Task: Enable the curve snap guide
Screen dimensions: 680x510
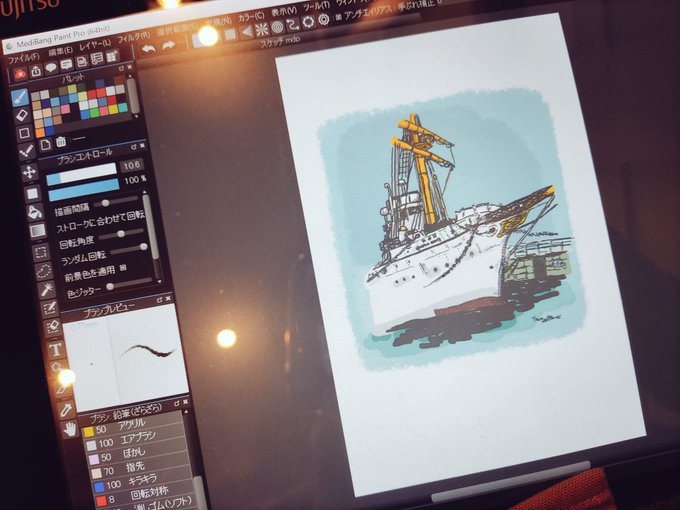Action: click(x=293, y=24)
